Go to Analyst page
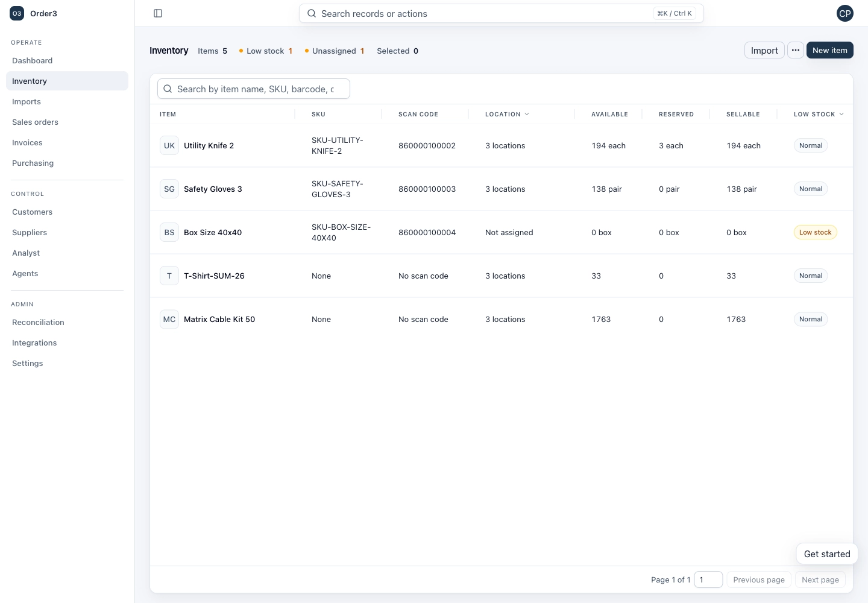The height and width of the screenshot is (603, 868). click(67, 253)
